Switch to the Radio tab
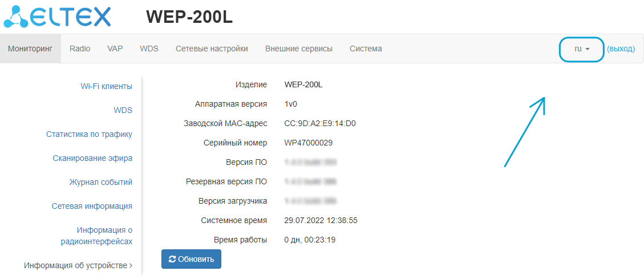 pos(80,48)
